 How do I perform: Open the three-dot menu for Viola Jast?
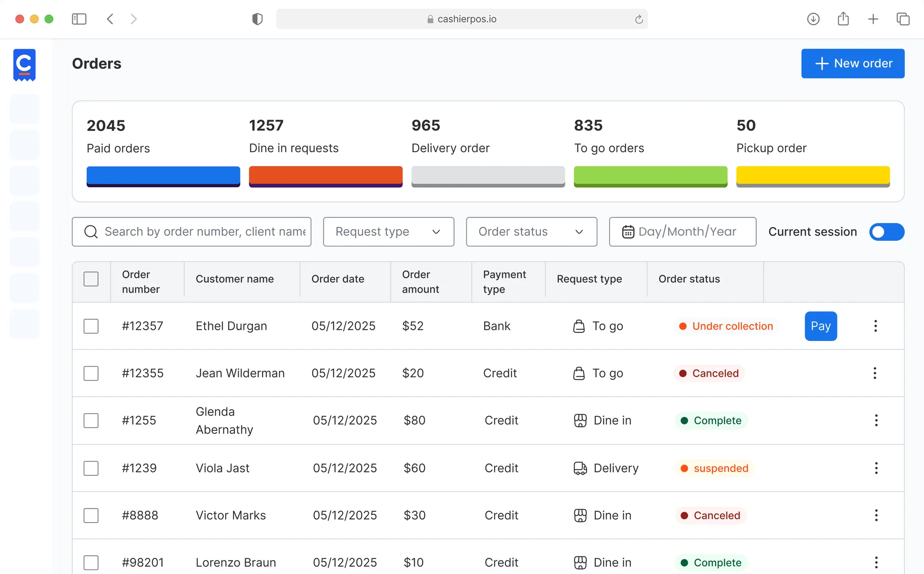[876, 468]
